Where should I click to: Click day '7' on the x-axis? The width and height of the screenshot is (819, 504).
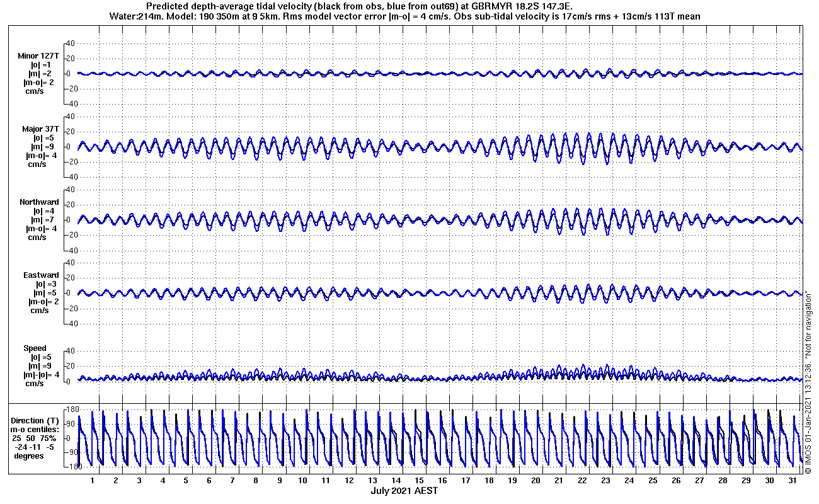(x=232, y=481)
